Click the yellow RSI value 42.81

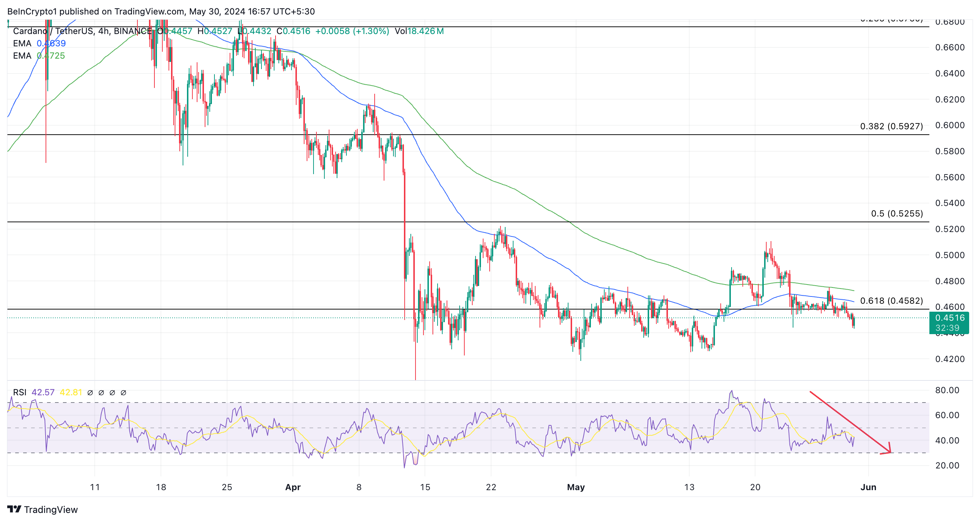(x=71, y=392)
